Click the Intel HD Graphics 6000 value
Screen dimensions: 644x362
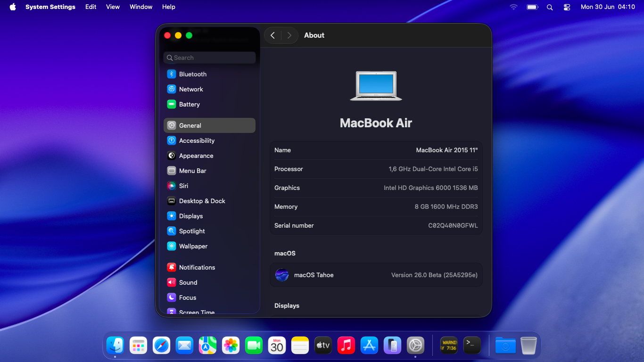click(x=431, y=188)
